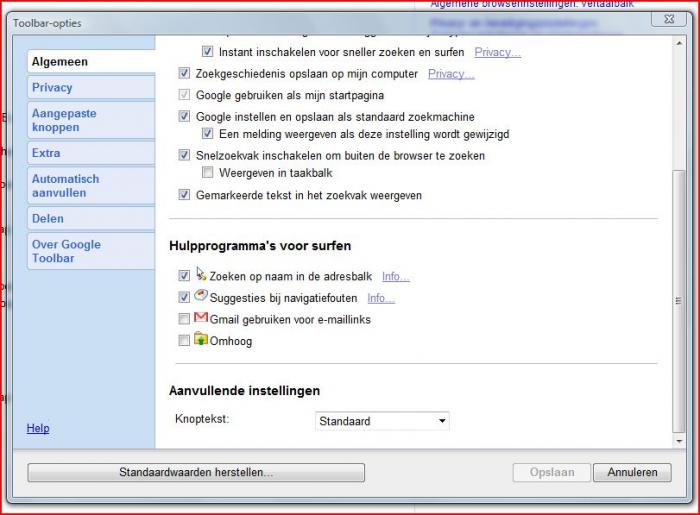Toggle Instant inschakelen checkbox

tap(207, 51)
